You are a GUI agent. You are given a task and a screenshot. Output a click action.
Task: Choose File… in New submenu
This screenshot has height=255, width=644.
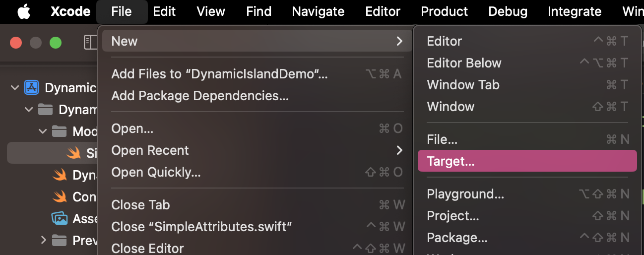(527, 139)
